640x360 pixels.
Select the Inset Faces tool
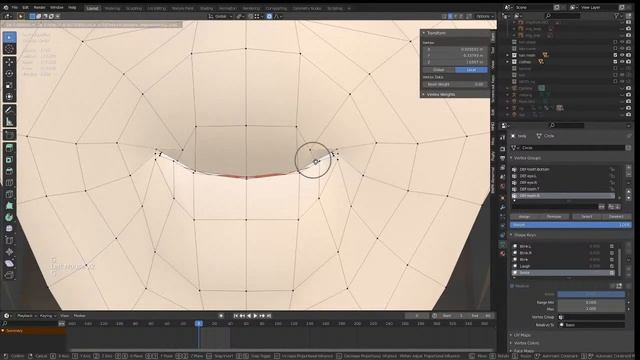(x=9, y=159)
